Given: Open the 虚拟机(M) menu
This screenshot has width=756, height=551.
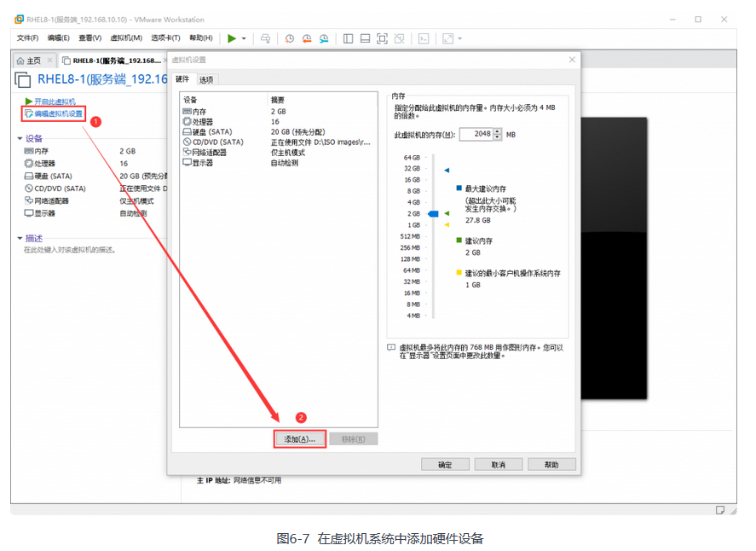Looking at the screenshot, I should click(x=126, y=38).
